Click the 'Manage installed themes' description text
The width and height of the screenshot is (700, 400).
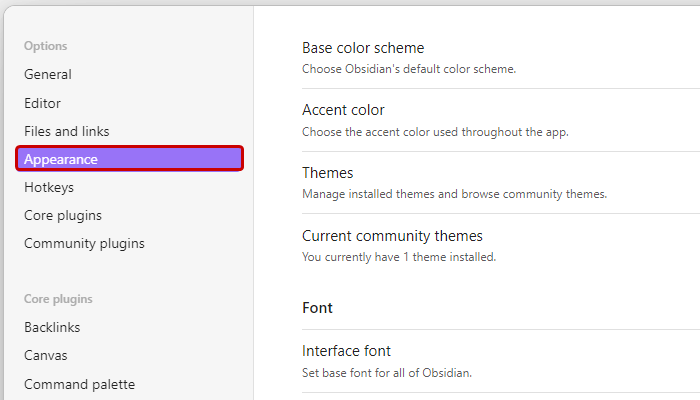pyautogui.click(x=454, y=194)
